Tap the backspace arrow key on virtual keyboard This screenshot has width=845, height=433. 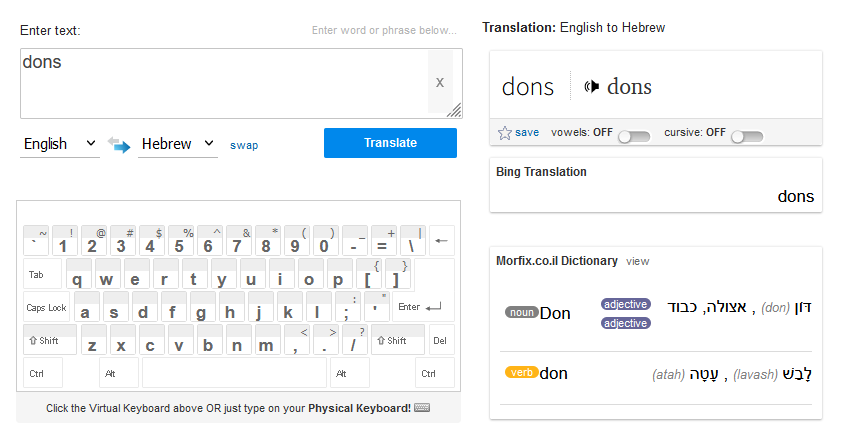click(441, 240)
